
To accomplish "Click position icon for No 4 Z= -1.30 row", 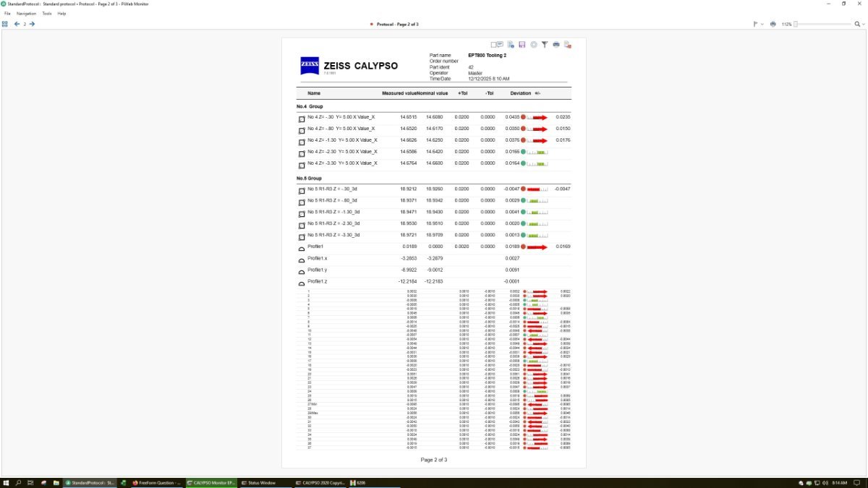I will 302,142.
